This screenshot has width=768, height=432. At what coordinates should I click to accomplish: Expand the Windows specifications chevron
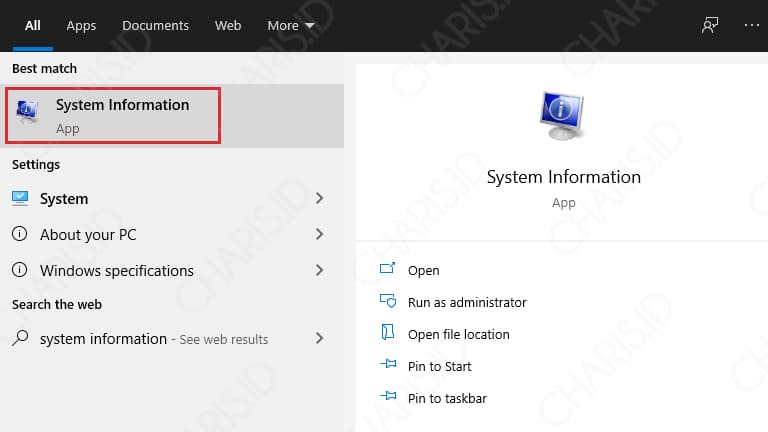pyautogui.click(x=319, y=270)
